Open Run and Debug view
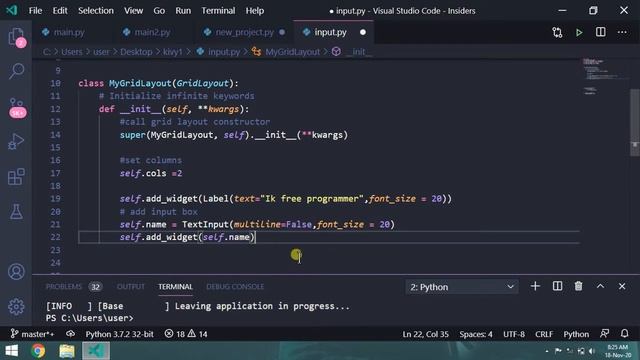The image size is (640, 360). 16,142
